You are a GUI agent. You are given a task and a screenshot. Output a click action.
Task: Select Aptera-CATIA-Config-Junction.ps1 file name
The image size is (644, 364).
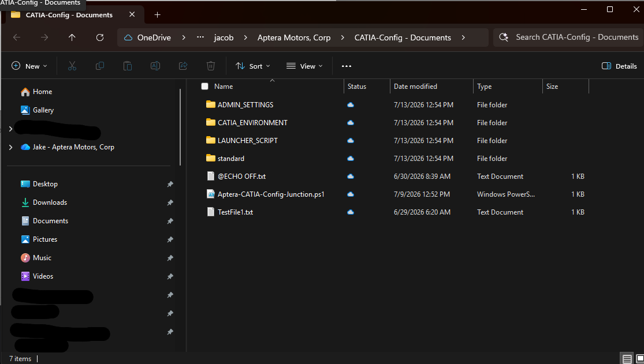click(271, 194)
